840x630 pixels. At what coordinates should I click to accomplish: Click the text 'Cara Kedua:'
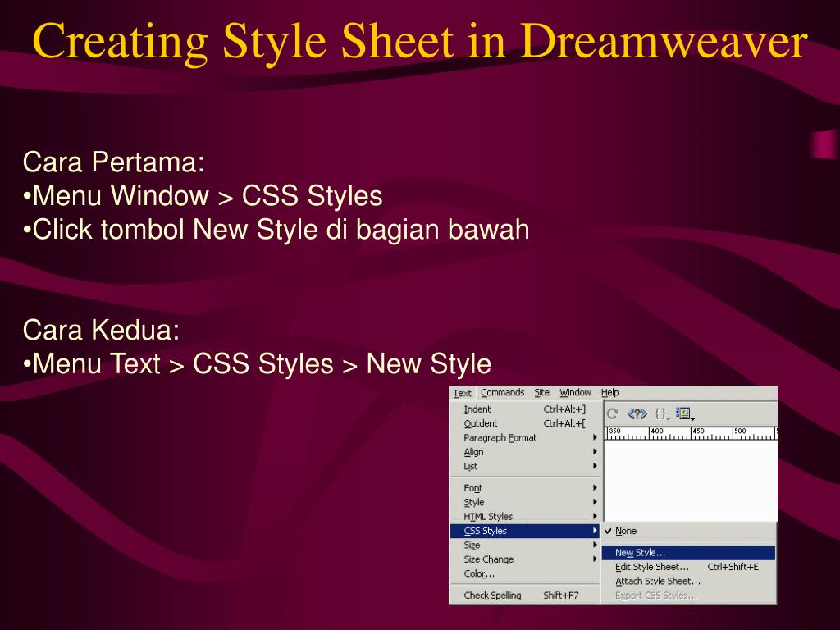(x=101, y=330)
